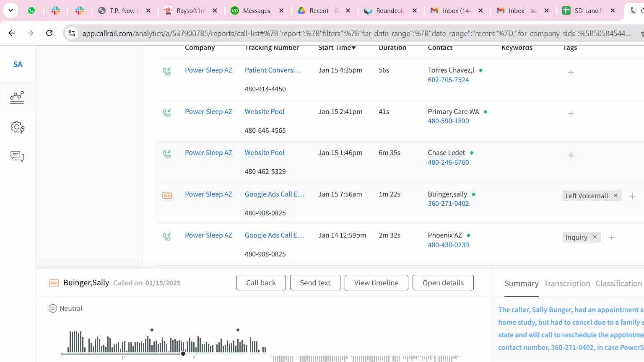The height and width of the screenshot is (362, 644).
Task: Click phone number 480-438-0239
Action: [x=448, y=245]
